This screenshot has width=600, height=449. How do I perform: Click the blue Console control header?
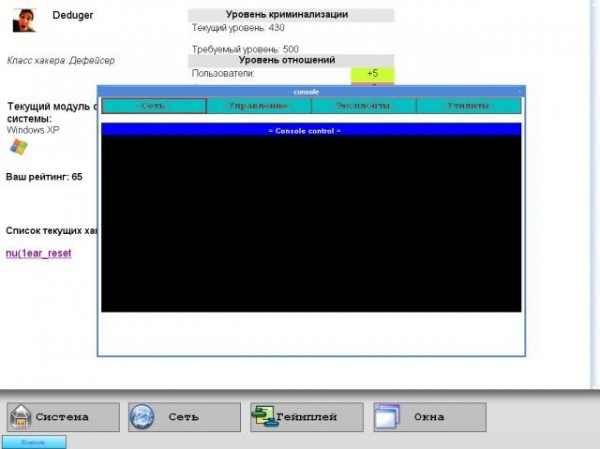pyautogui.click(x=311, y=130)
